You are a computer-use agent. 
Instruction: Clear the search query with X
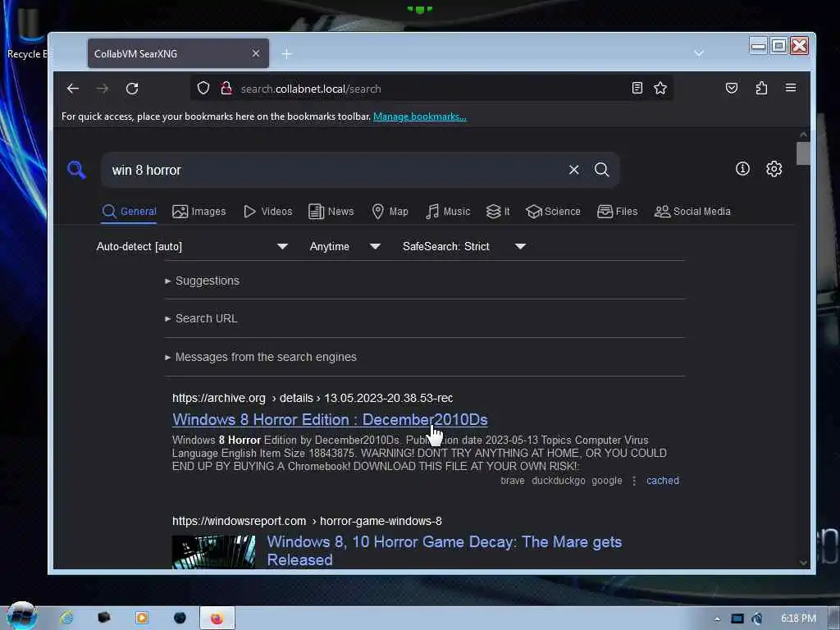573,170
